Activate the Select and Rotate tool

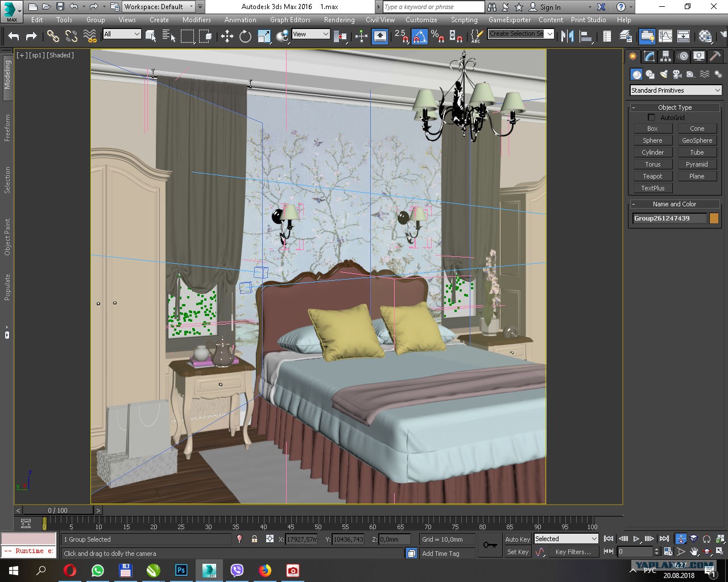point(245,36)
